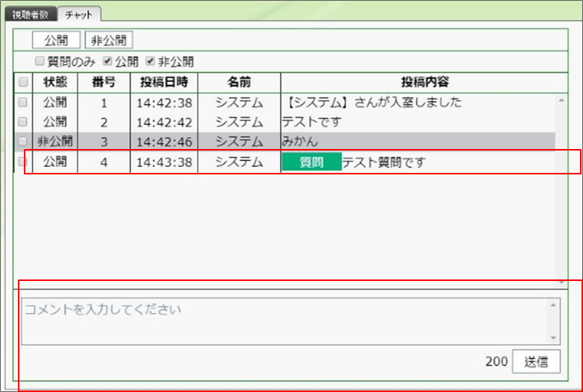Click the green 質問 badge in row 4

312,162
